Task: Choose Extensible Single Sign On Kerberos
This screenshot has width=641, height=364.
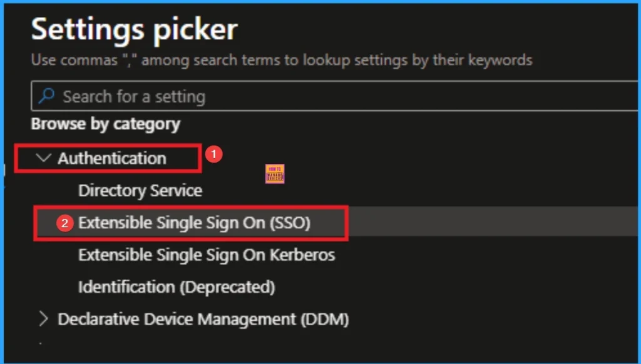Action: (207, 255)
